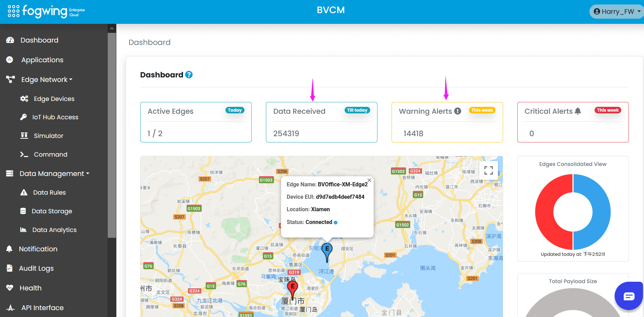Screen dimensions: 644x317
Task: Open Dashboard from the sidebar menu
Action: click(x=39, y=40)
